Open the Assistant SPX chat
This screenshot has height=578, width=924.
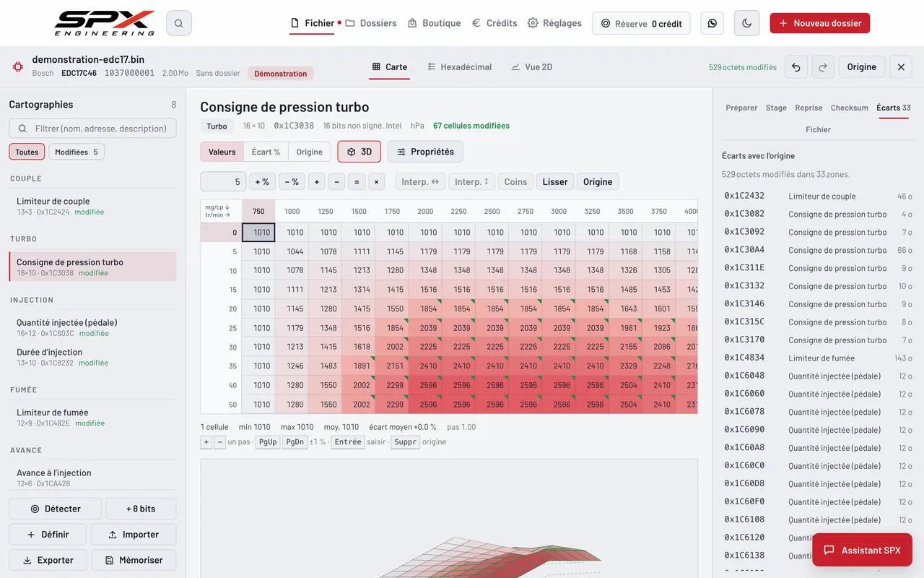pyautogui.click(x=862, y=550)
